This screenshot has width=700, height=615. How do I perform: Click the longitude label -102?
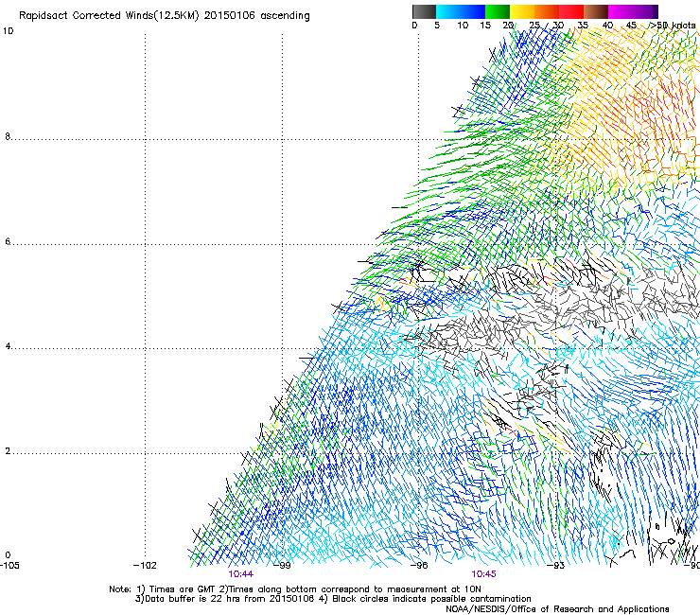pyautogui.click(x=145, y=566)
